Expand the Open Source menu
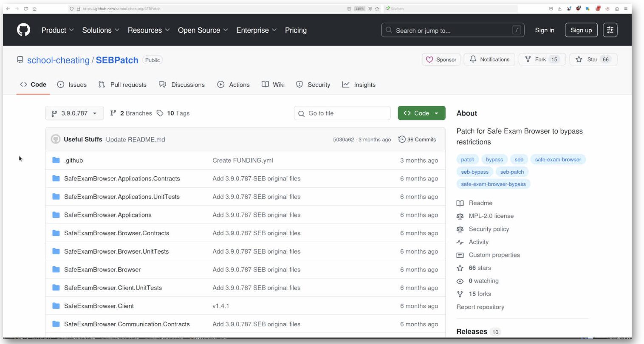This screenshot has width=644, height=344. [x=203, y=30]
